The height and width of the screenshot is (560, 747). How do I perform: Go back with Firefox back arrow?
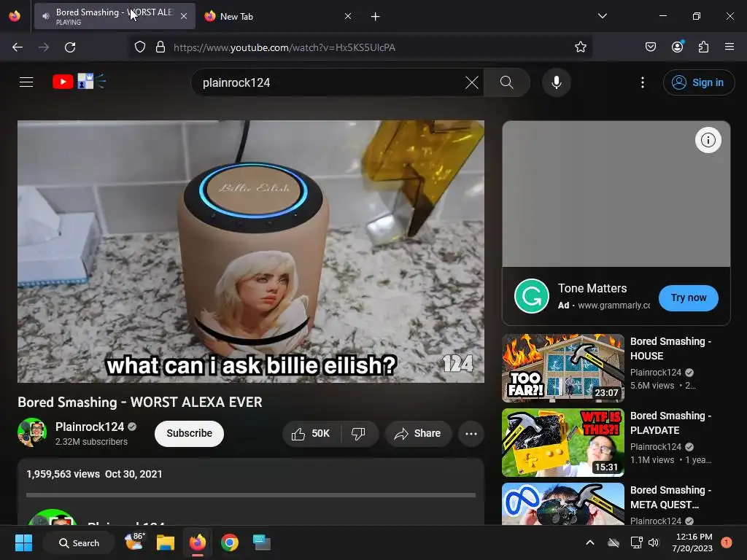tap(18, 47)
